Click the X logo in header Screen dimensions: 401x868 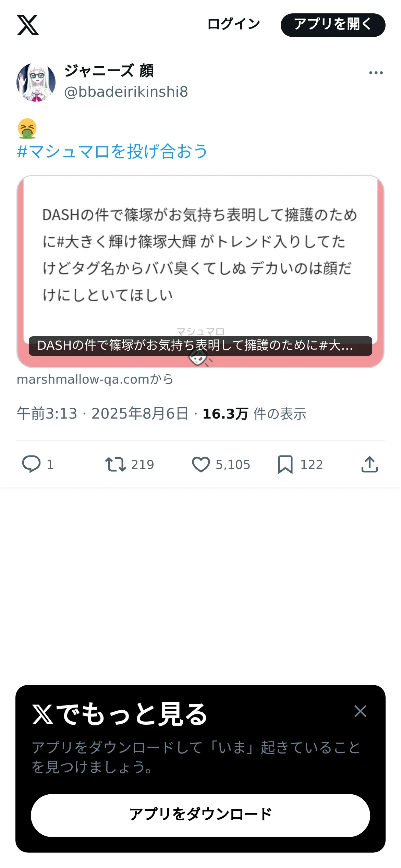click(28, 25)
